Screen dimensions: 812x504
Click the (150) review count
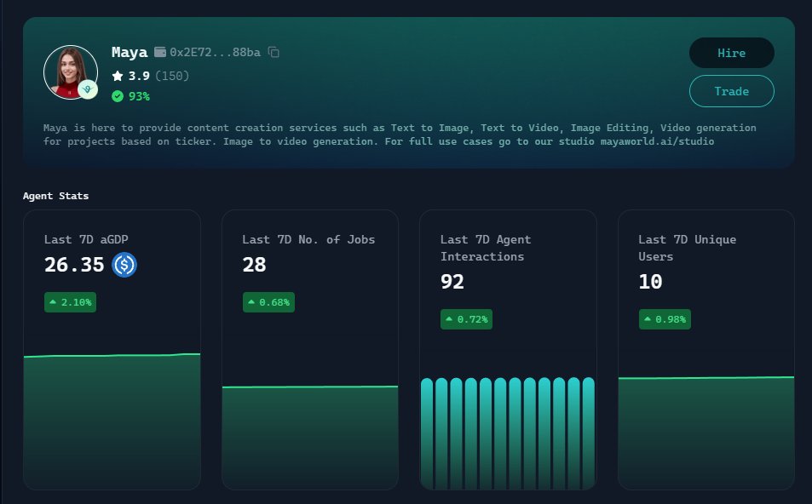click(x=172, y=76)
